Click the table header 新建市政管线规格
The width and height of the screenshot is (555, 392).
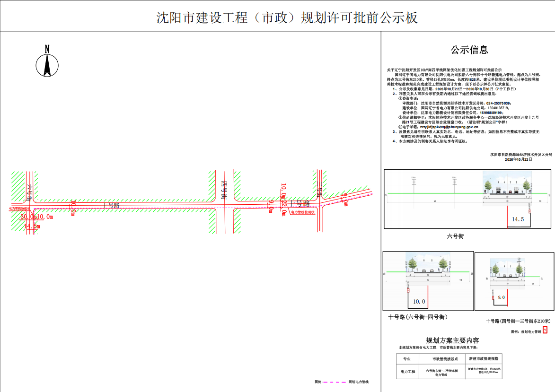tap(484, 359)
